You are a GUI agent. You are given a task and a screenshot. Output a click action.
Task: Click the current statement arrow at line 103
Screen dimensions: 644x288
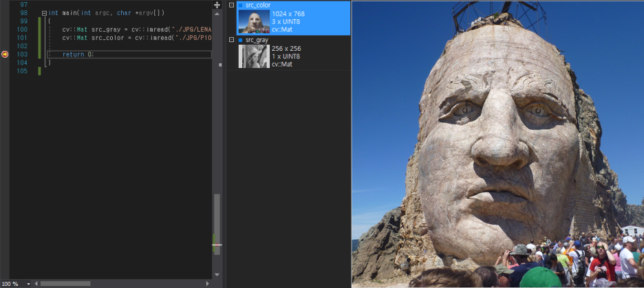5,54
